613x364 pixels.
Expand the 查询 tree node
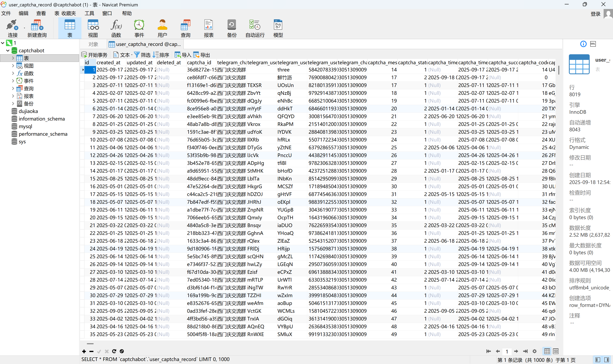(x=13, y=89)
